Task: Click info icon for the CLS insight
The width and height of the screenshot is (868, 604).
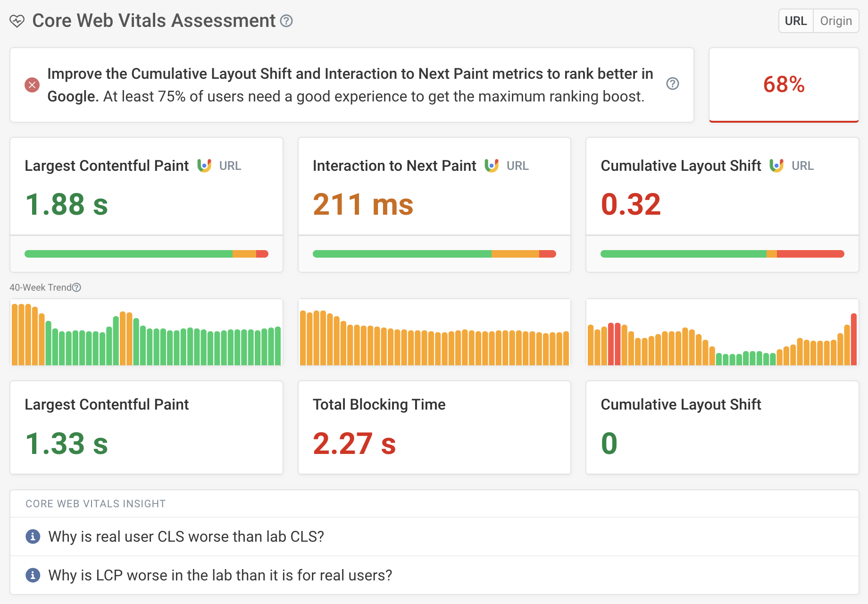Action: pos(33,537)
